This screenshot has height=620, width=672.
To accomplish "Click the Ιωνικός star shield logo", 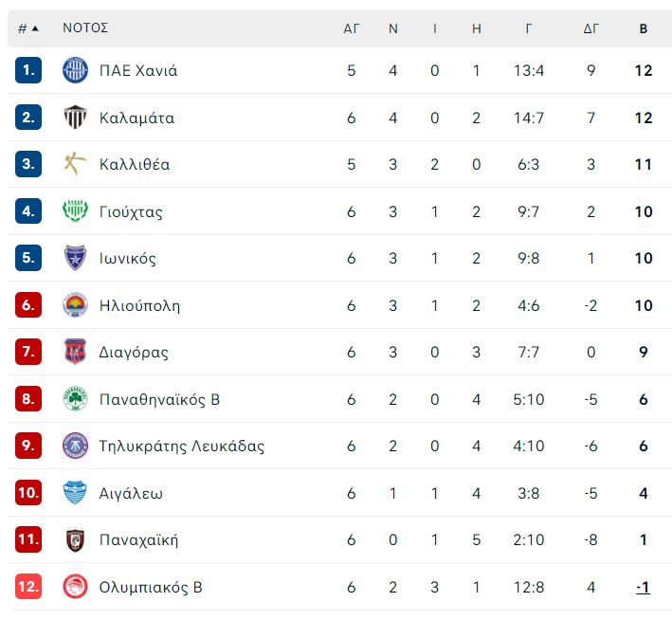I will pos(75,258).
